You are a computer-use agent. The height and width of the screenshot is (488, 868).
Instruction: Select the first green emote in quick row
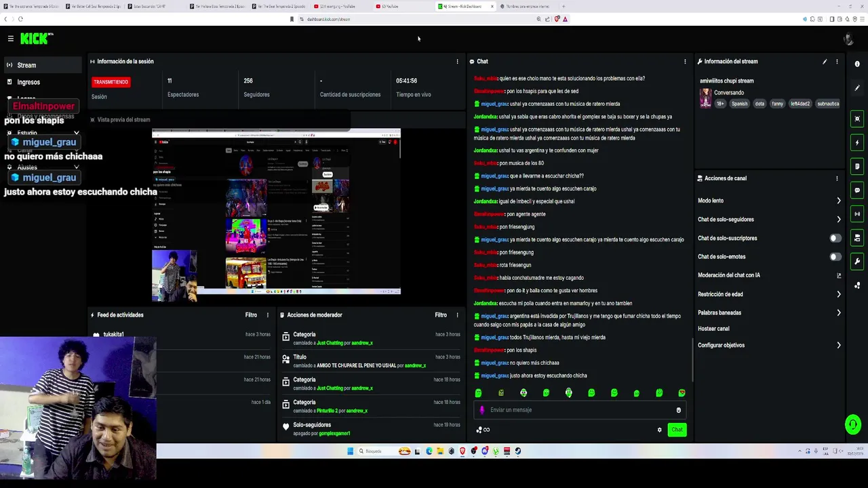pos(478,393)
